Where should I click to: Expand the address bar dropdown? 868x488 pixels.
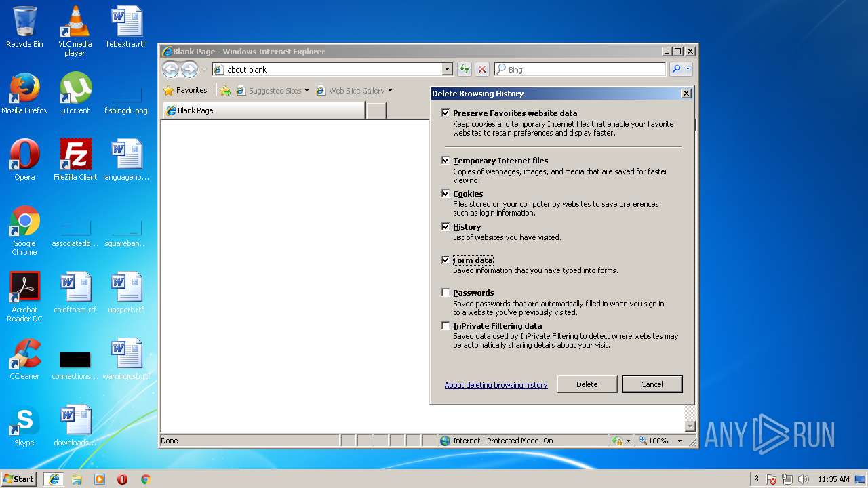click(x=447, y=69)
